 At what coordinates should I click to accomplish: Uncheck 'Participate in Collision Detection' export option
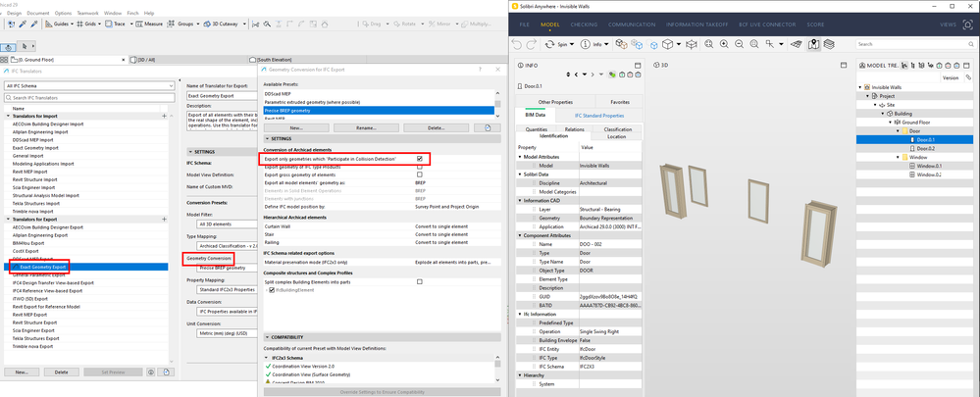click(420, 159)
